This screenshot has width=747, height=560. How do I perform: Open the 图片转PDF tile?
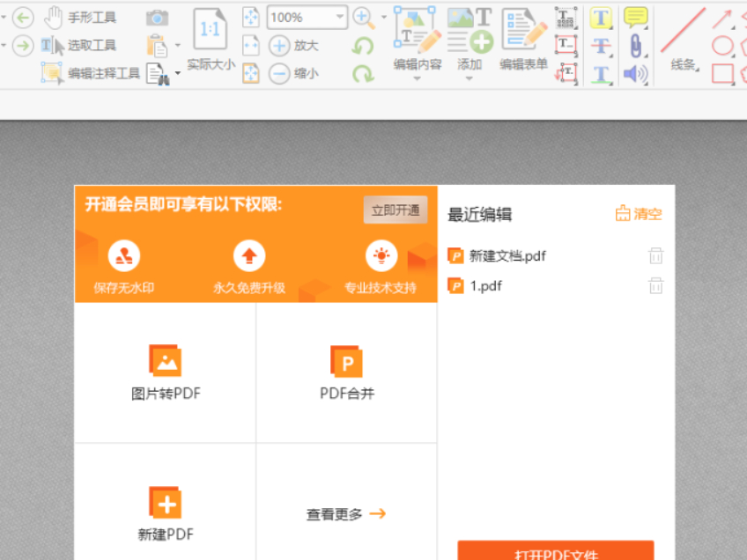[166, 372]
